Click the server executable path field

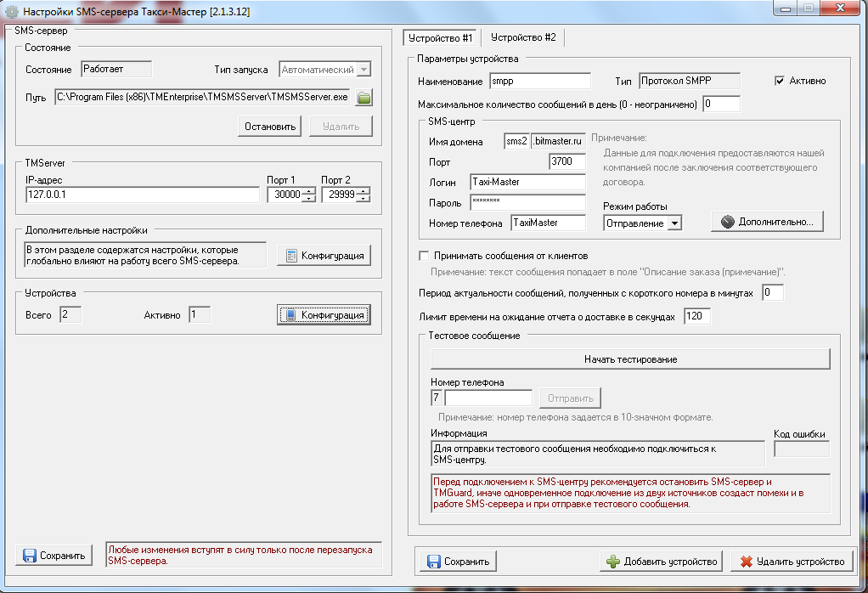pyautogui.click(x=202, y=97)
